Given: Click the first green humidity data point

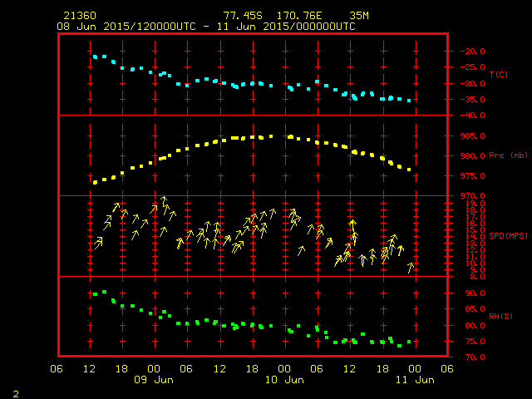Looking at the screenshot, I should 95,294.
